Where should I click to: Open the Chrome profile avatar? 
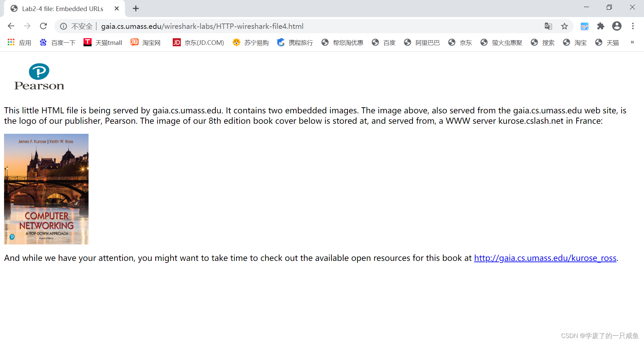pyautogui.click(x=617, y=26)
